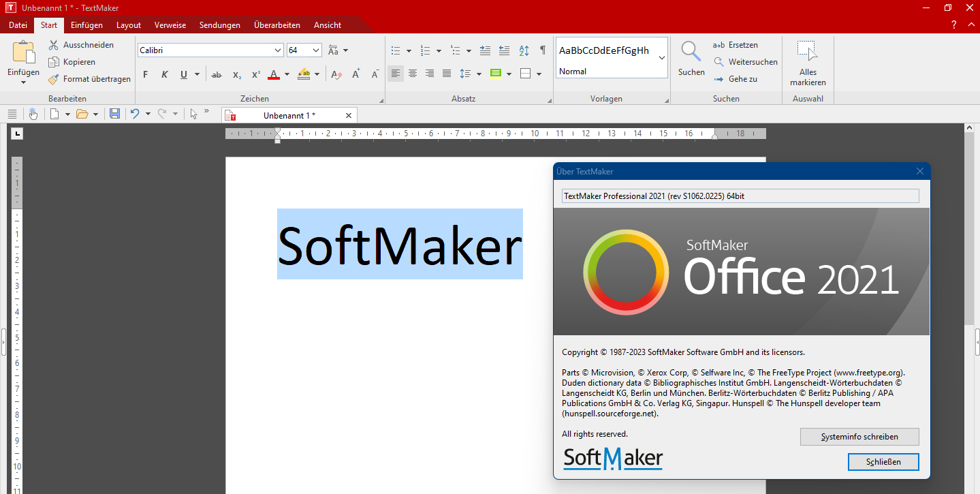Screen dimensions: 980x494
Task: Click subscript X₂ icon
Action: tap(236, 74)
